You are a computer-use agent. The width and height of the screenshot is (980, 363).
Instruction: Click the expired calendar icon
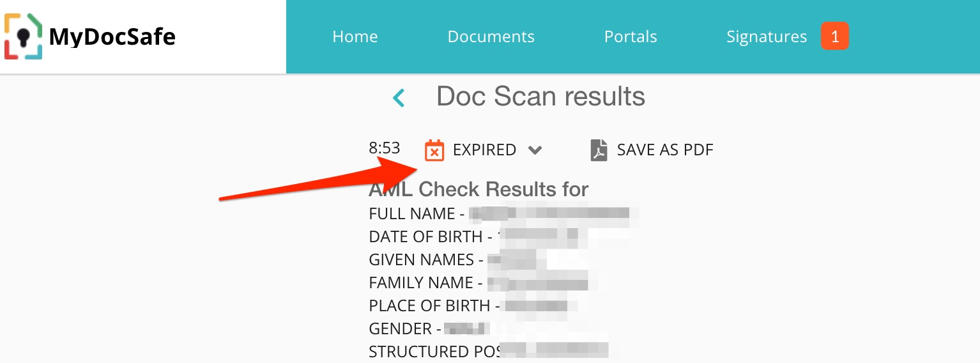pos(434,150)
